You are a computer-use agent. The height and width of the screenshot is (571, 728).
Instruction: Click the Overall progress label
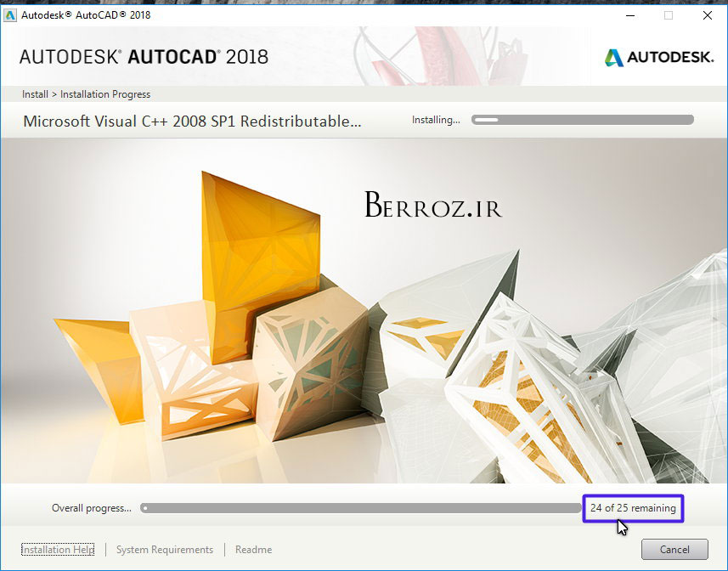[92, 508]
